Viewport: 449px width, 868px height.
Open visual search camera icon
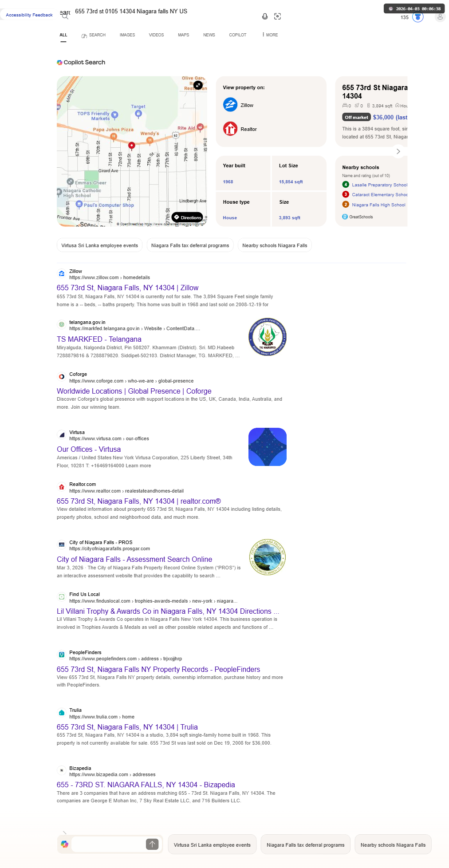coord(278,16)
